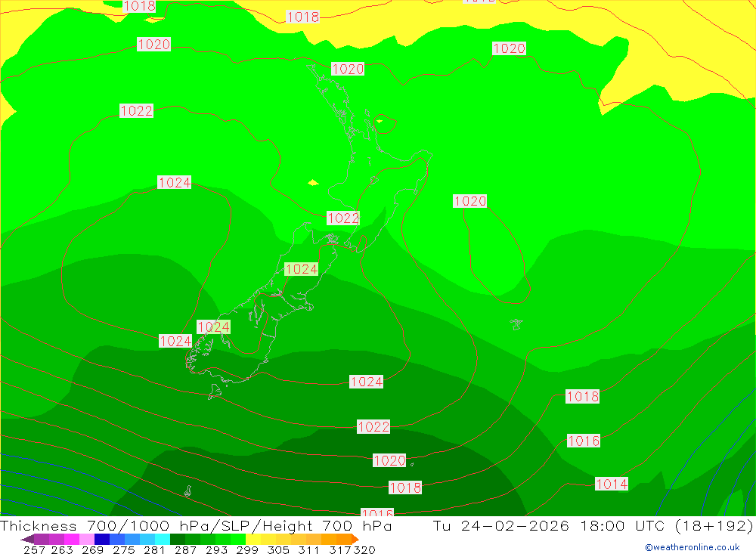
Task: Click the 275 legend value
Action: (x=123, y=549)
